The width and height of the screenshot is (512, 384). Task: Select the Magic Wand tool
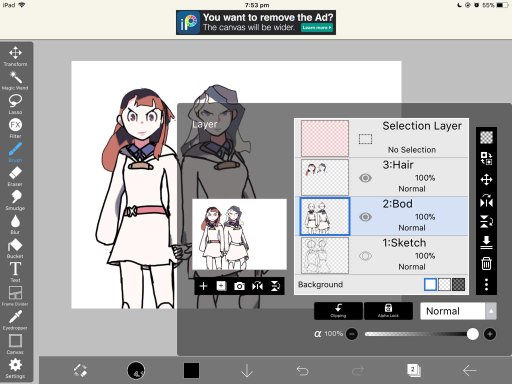(x=15, y=80)
